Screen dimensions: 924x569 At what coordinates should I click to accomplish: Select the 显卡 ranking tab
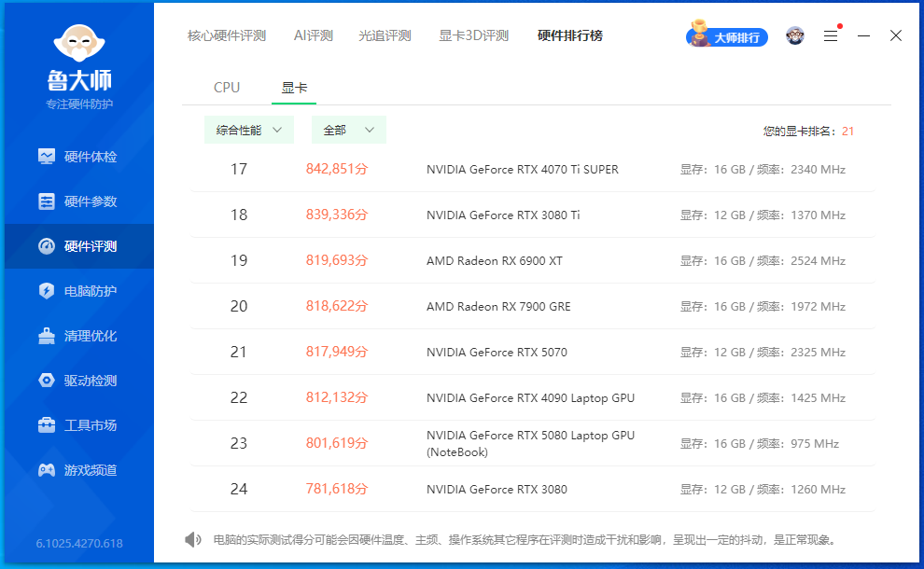tap(294, 88)
